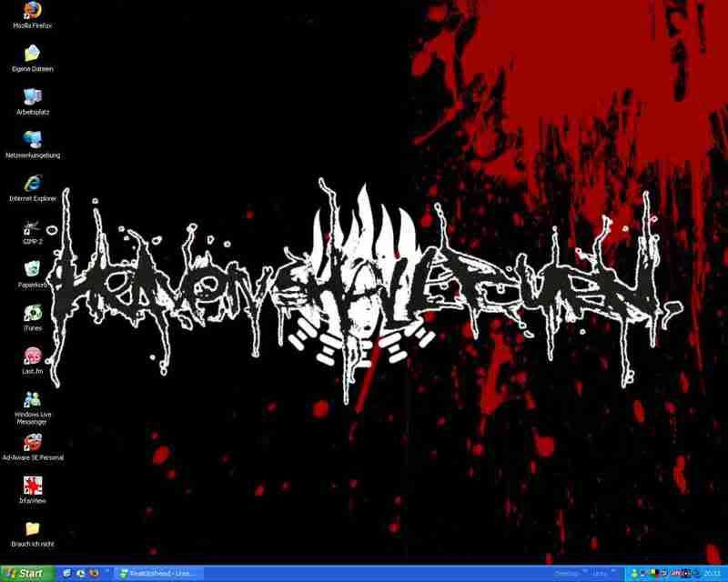Open the Netzwerkumgebung desktop icon

pos(33,145)
